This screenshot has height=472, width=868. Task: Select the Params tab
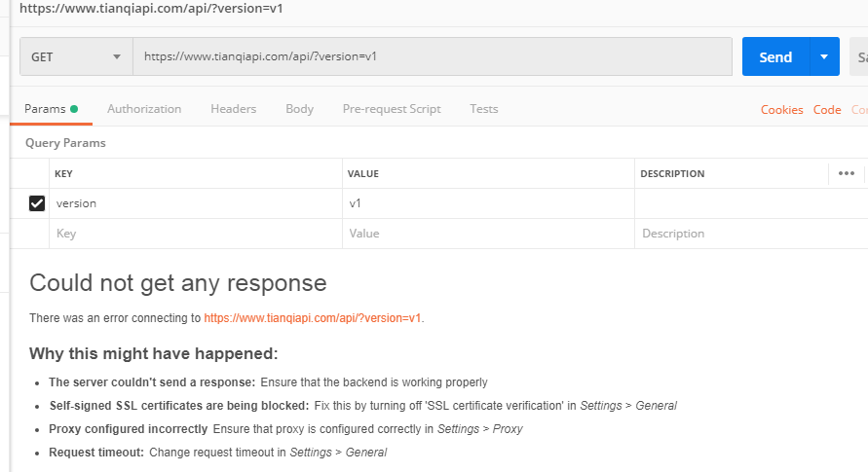click(x=45, y=109)
